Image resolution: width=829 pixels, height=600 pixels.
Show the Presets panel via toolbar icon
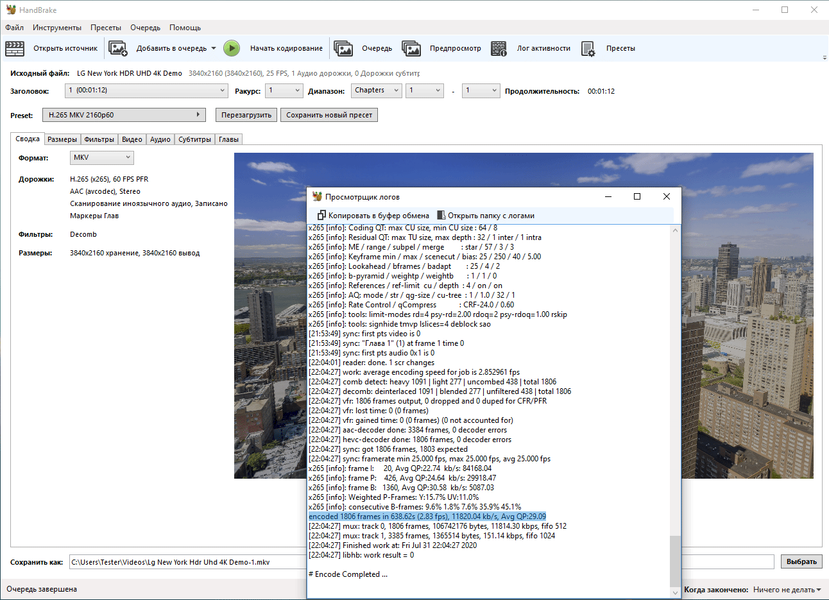pos(588,48)
